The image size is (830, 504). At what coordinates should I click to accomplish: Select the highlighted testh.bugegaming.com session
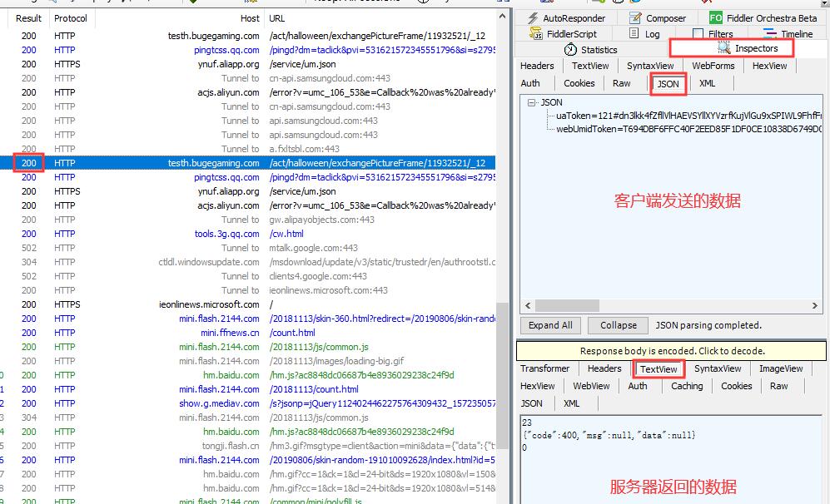[x=248, y=163]
